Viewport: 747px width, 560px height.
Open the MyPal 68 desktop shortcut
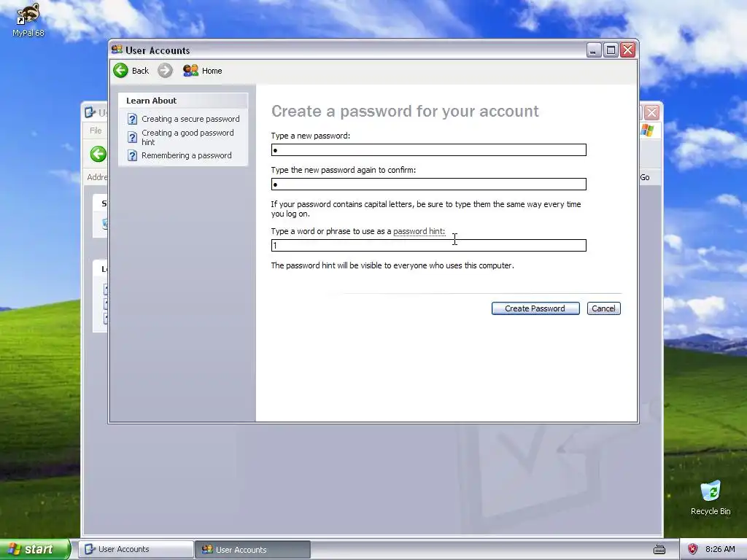click(x=28, y=20)
